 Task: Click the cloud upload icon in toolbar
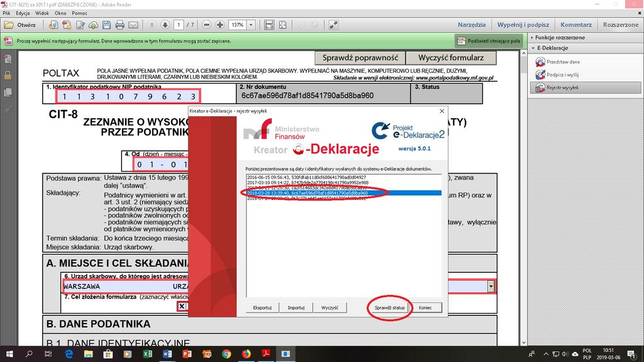coord(93,25)
